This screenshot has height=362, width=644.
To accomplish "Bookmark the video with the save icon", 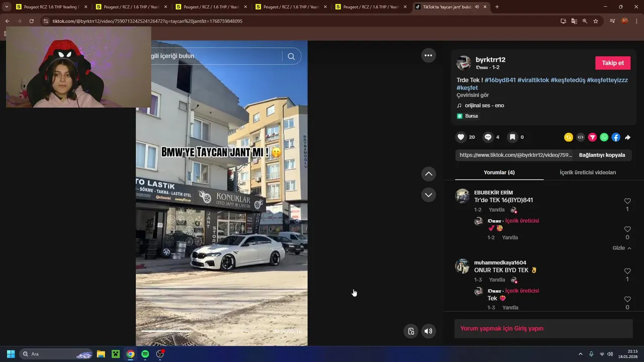I will [512, 137].
